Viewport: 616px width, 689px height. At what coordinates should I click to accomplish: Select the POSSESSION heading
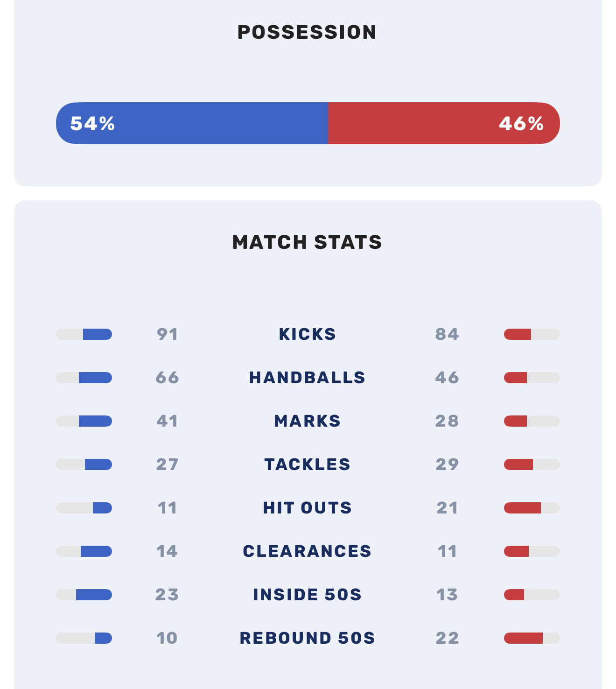click(x=307, y=32)
